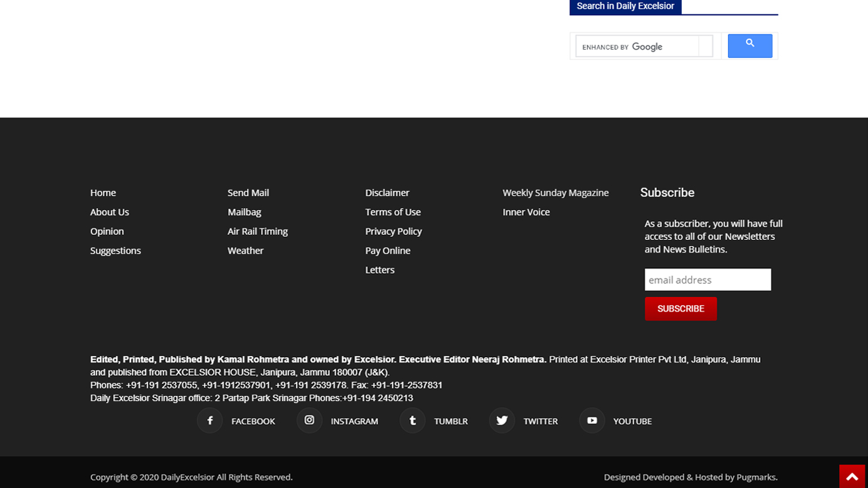Screen dimensions: 868x488
Task: Go to About Us page
Action: pyautogui.click(x=110, y=212)
